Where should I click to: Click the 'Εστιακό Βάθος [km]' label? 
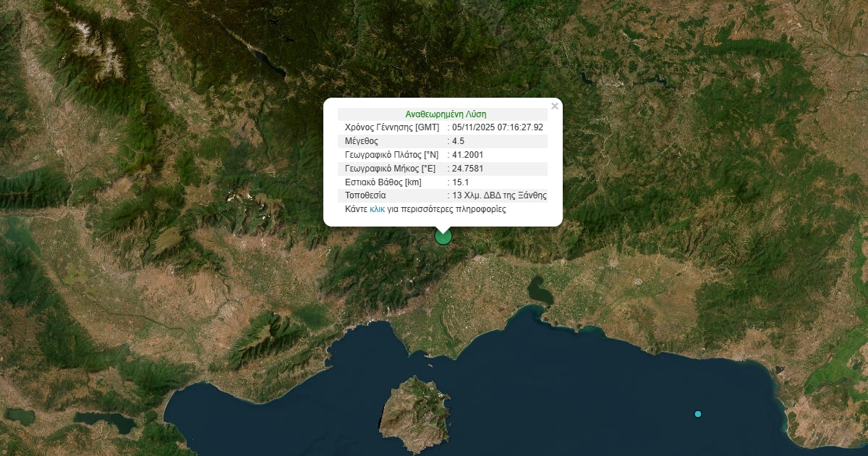[383, 182]
